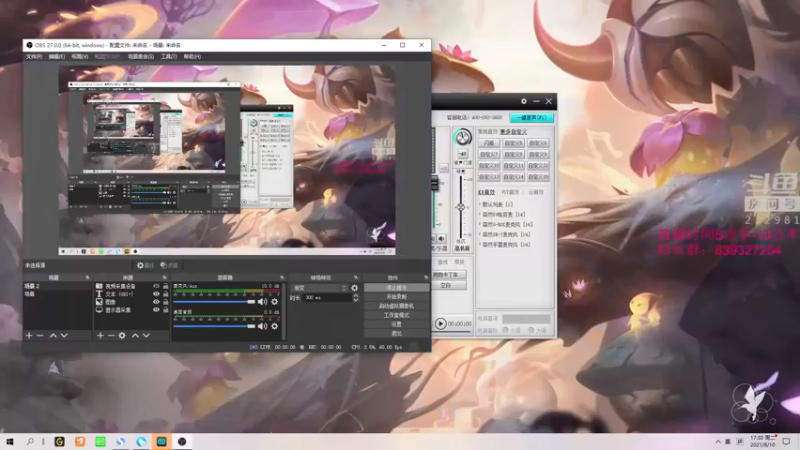
Task: Click the 一键原声(F1) button
Action: [x=532, y=118]
